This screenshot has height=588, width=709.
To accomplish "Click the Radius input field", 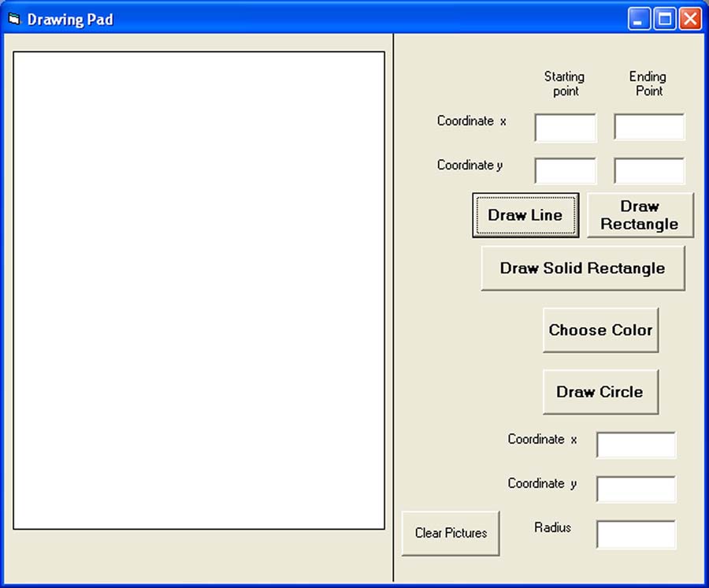I will pos(636,534).
